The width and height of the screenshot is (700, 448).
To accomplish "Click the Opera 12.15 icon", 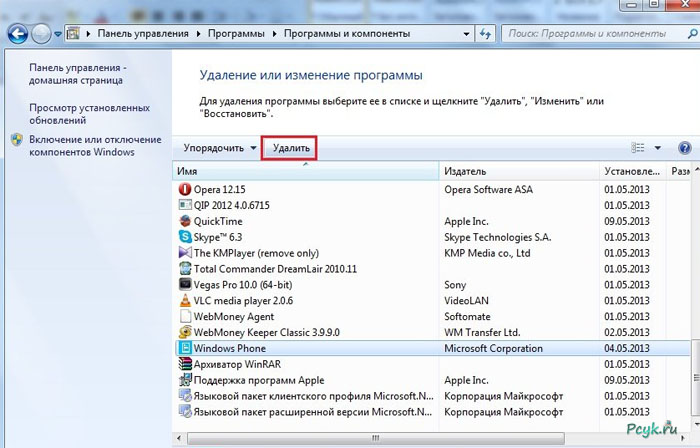I will click(x=185, y=189).
